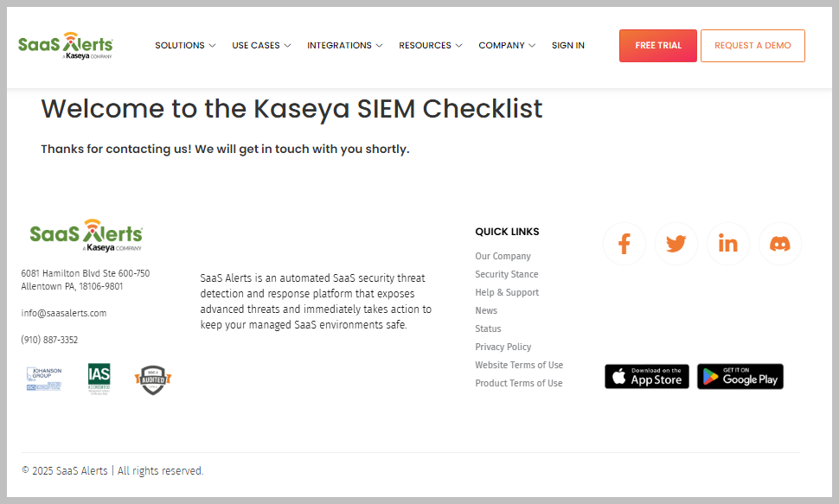Click the SaaS Alerts header logo

(65, 46)
